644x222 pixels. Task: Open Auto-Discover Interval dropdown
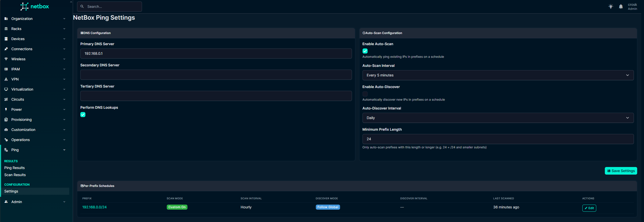(x=498, y=118)
